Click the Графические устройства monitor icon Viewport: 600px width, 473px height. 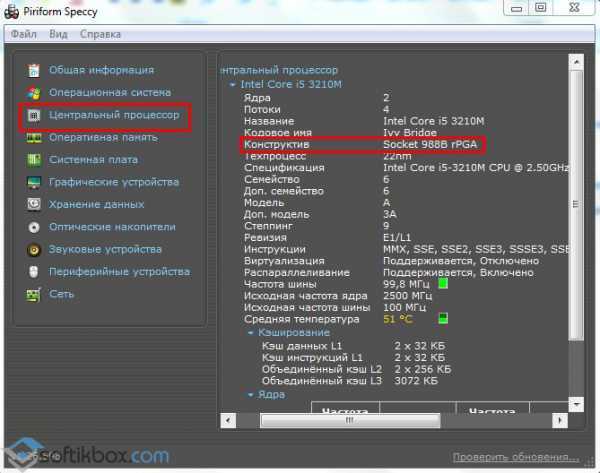pos(34,182)
